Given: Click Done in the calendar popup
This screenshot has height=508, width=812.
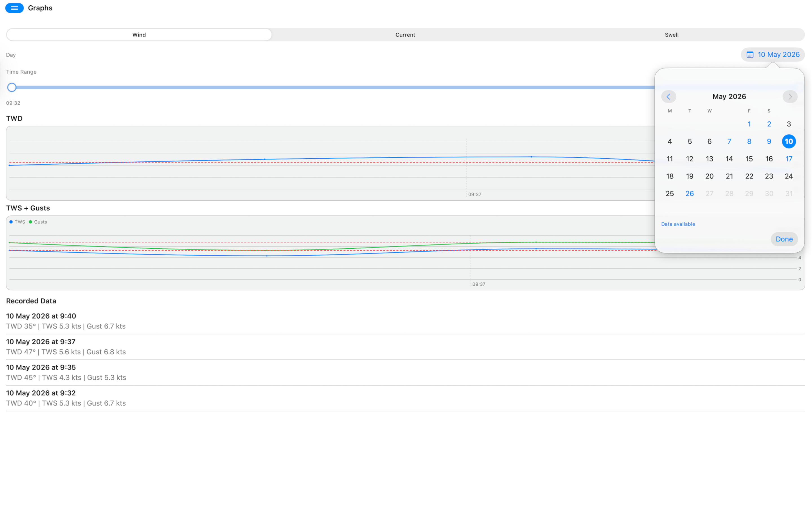Looking at the screenshot, I should click(x=784, y=239).
